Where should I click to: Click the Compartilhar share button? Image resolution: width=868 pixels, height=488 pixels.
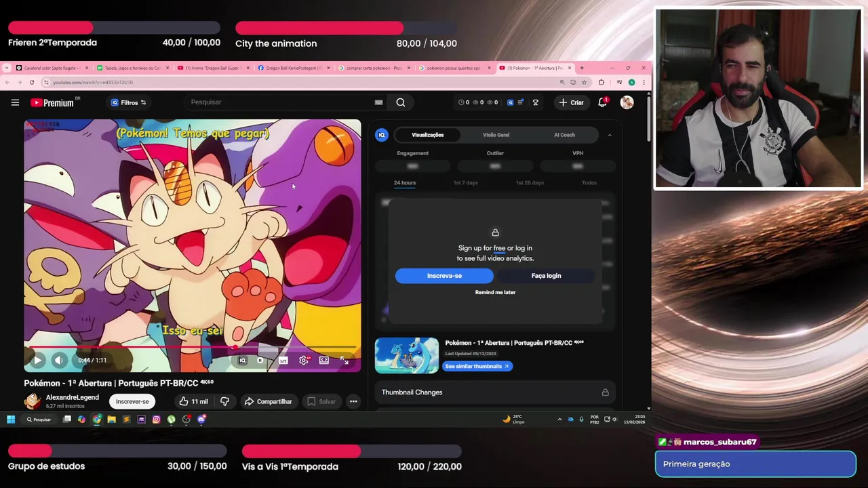[x=268, y=401]
